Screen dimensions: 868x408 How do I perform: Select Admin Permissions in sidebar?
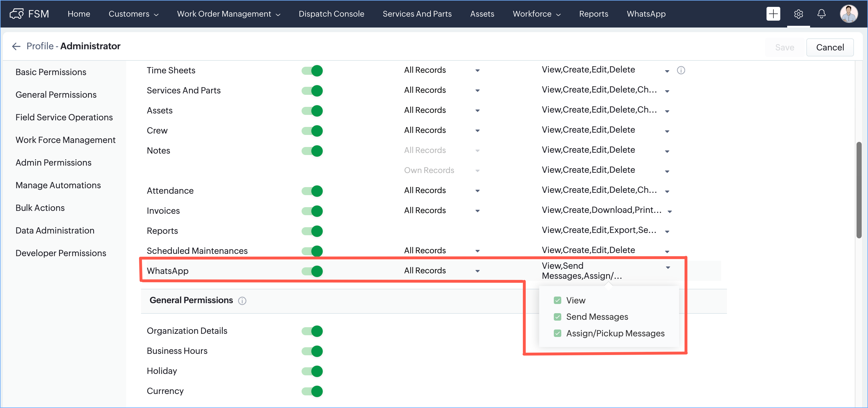(53, 162)
